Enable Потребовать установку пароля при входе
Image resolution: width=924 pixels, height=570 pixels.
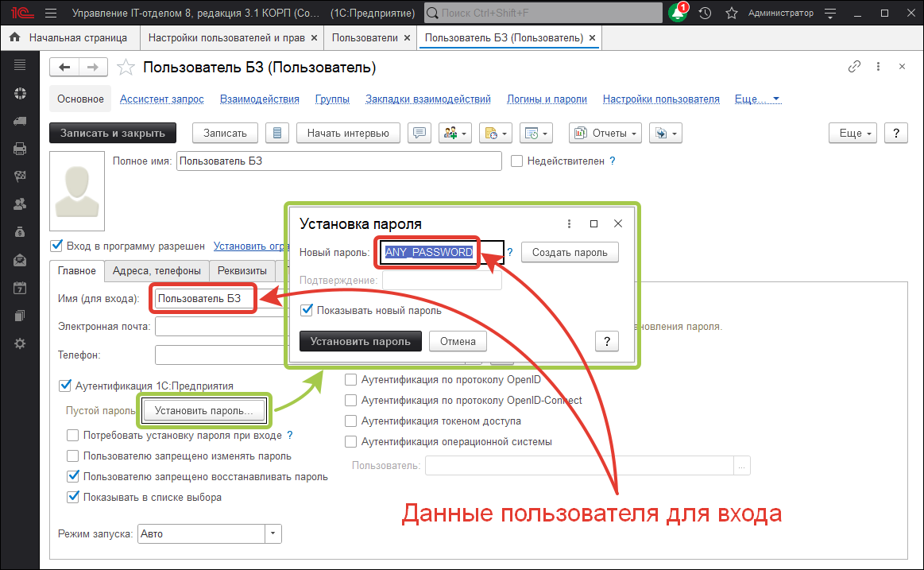[x=73, y=436]
